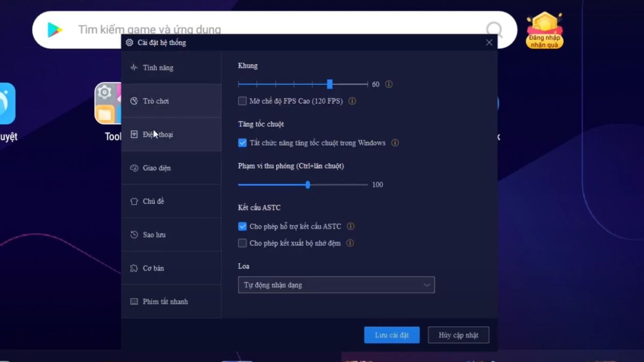
Task: Switch to the Trò chơi tab
Action: (x=171, y=101)
